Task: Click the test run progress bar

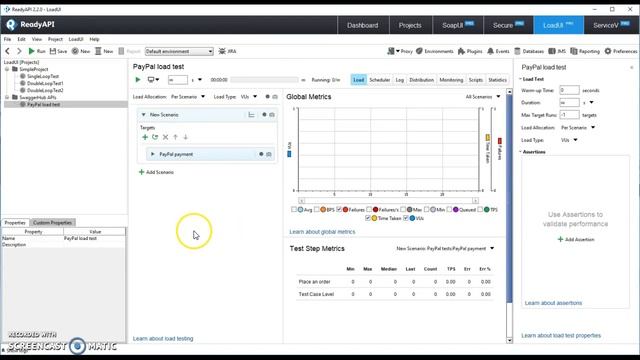Action: pos(264,80)
